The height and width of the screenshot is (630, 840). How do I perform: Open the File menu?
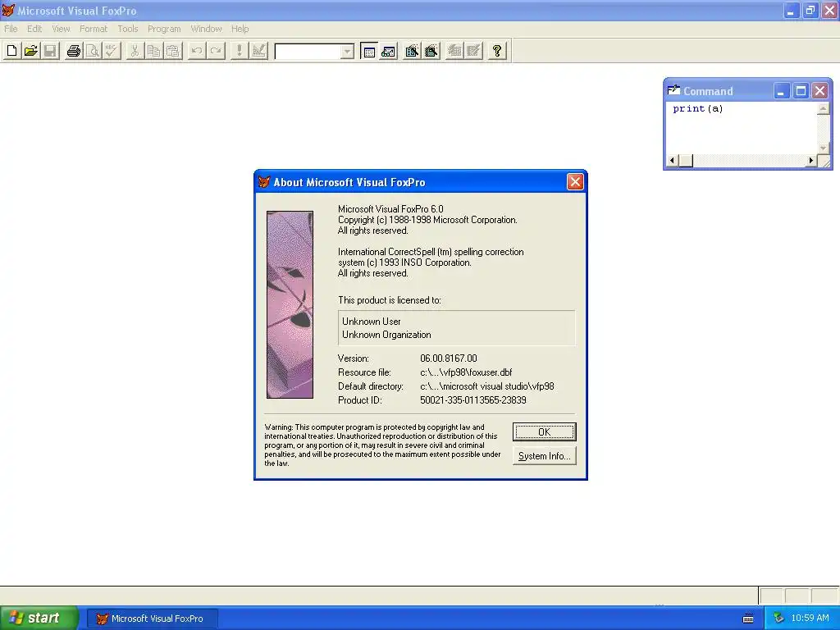pyautogui.click(x=11, y=29)
